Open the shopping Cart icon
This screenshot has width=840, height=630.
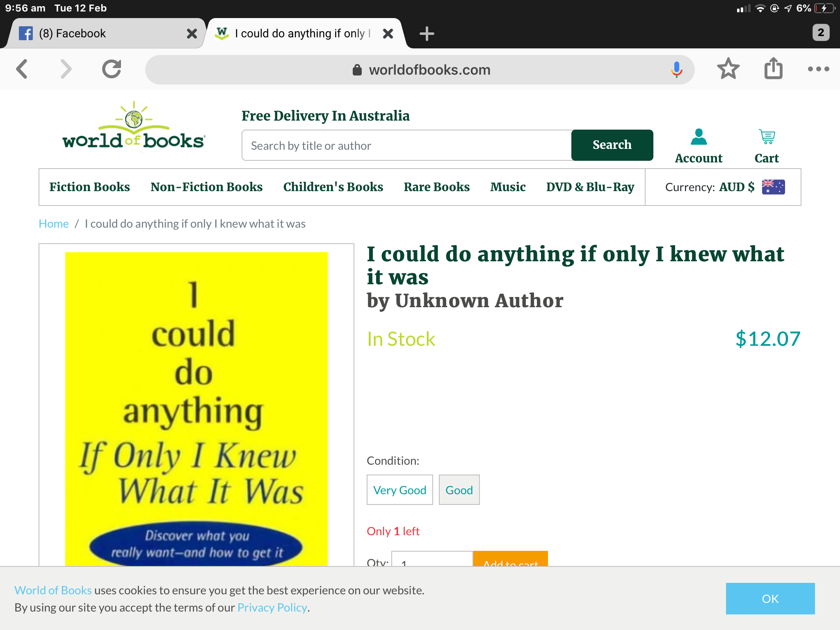pos(767,137)
